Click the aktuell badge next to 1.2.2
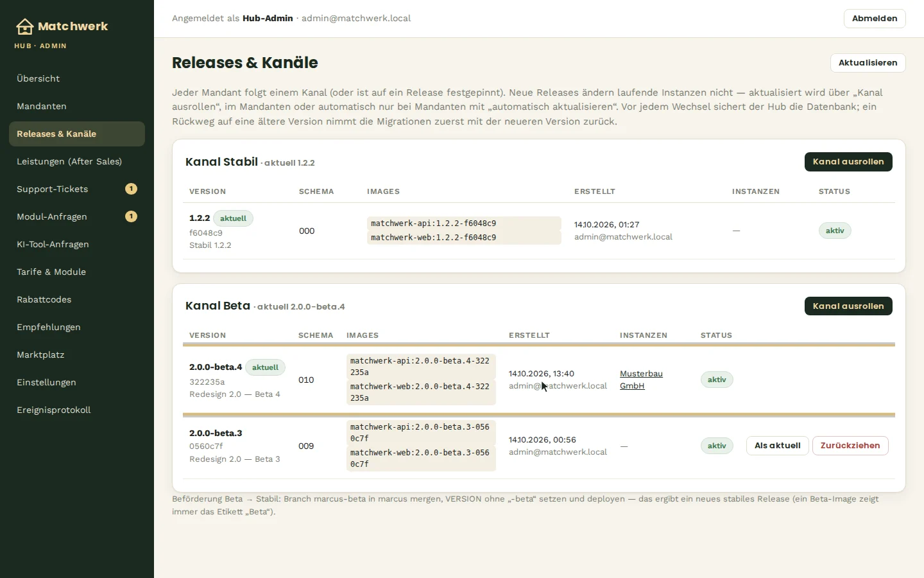Screen dimensions: 924x578 tap(233, 218)
